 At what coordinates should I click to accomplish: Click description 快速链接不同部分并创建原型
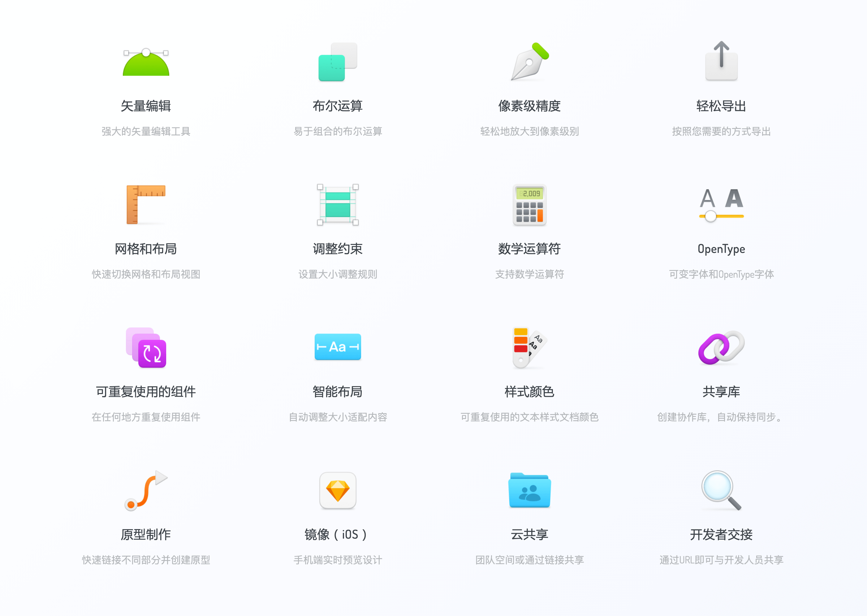(x=146, y=560)
